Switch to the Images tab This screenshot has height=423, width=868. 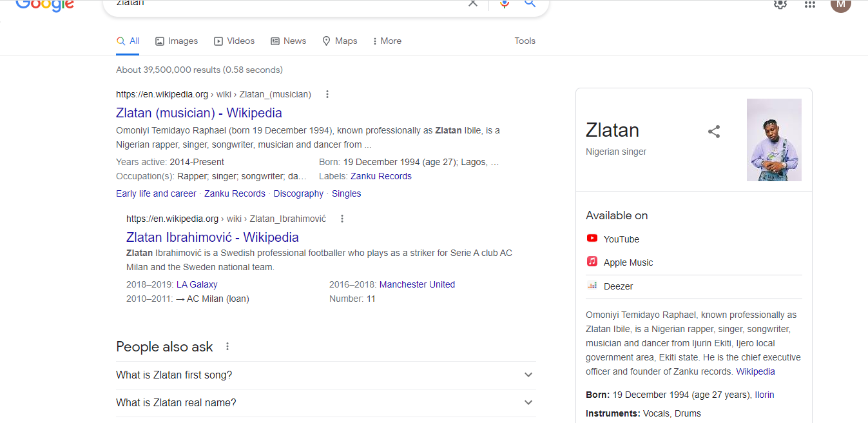tap(176, 41)
